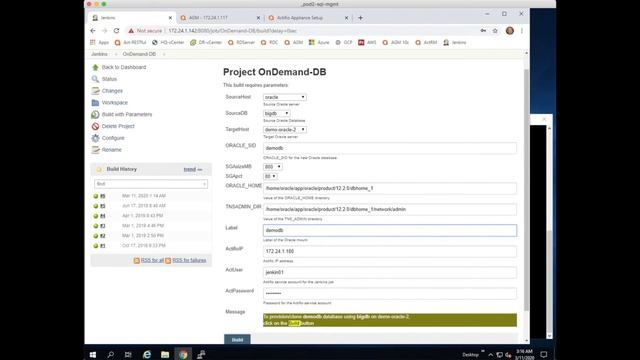
Task: Open the Build History trend link
Action: click(189, 169)
